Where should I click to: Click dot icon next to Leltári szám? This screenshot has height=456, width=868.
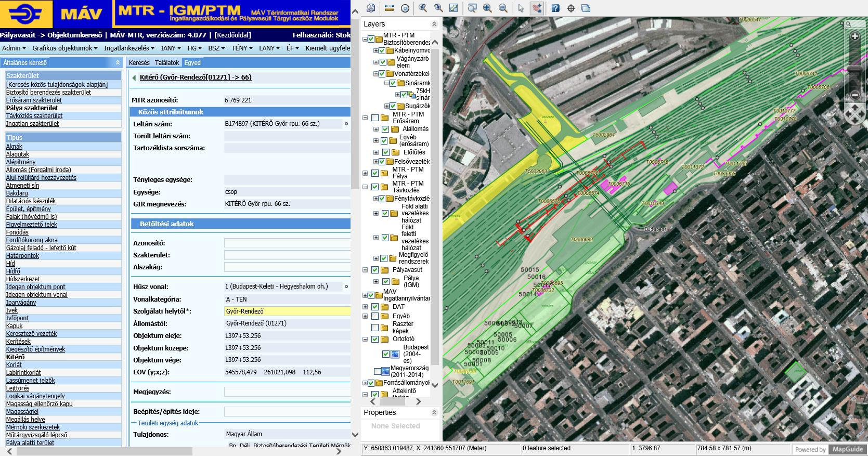pos(346,124)
